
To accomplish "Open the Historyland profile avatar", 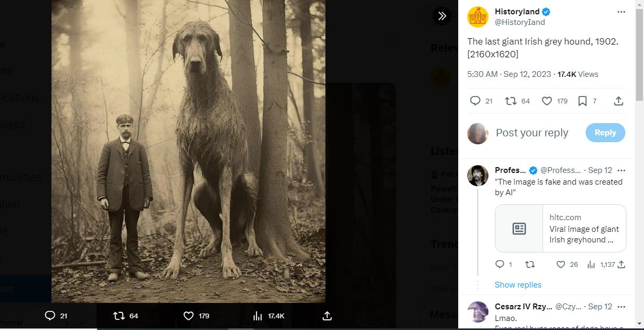I will pyautogui.click(x=478, y=17).
